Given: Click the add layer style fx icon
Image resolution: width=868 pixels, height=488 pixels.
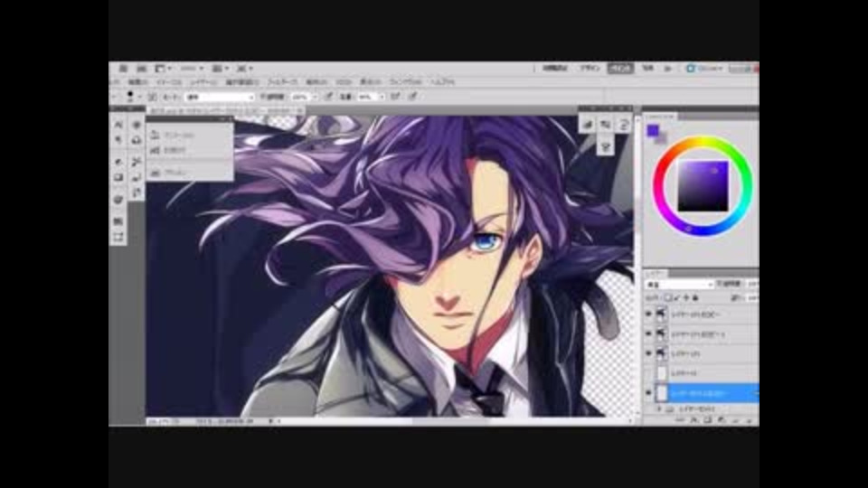Looking at the screenshot, I should pyautogui.click(x=694, y=420).
